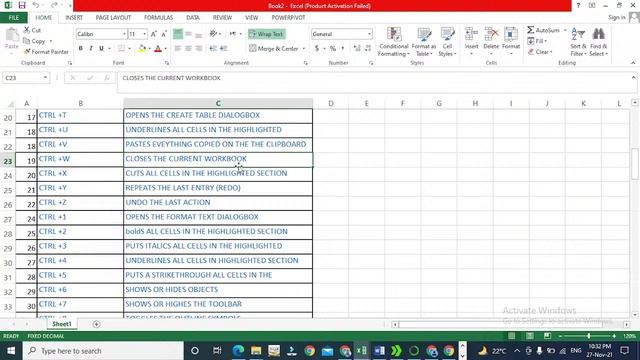Click the Copy icon in Clipboard group

coord(27,41)
